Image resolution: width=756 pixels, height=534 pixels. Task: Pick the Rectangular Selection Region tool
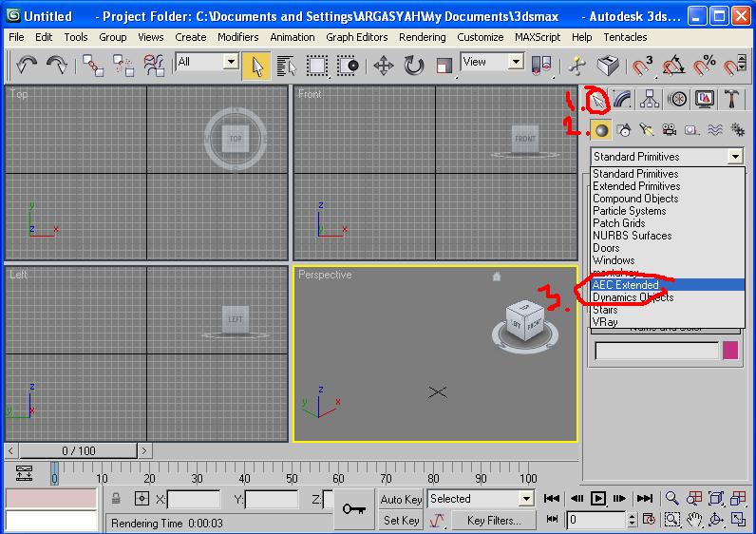(317, 66)
